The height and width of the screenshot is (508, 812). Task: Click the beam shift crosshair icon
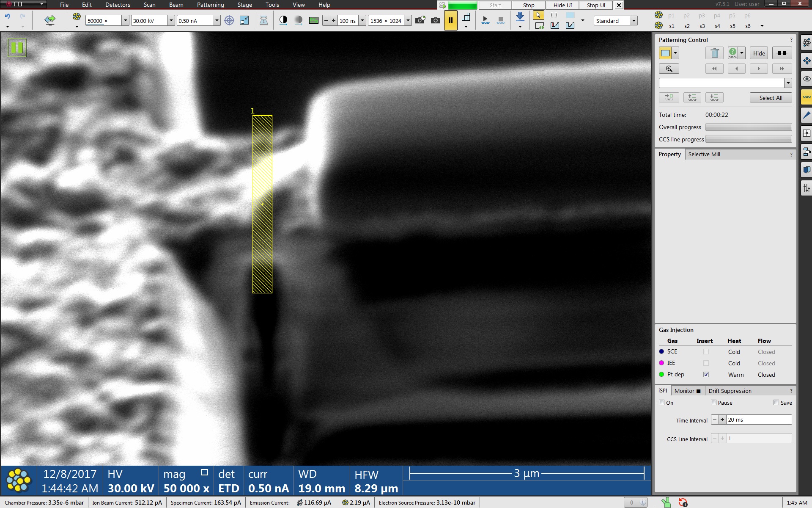[x=229, y=20]
